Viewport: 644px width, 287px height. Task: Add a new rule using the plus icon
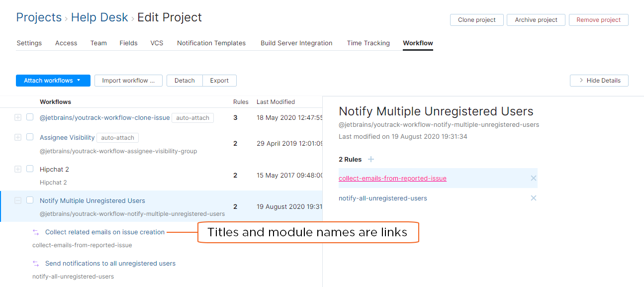point(370,159)
